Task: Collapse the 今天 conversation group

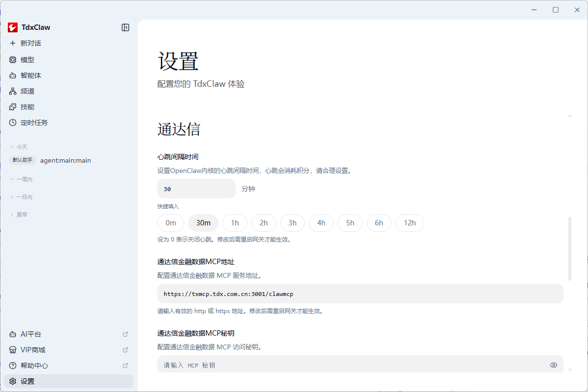Action: tap(19, 147)
